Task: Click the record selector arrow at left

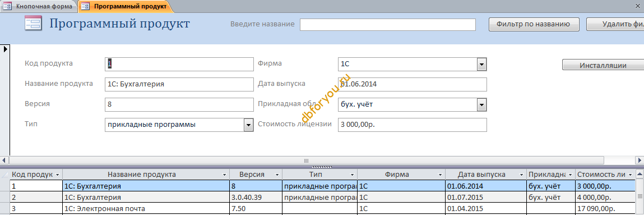Action: pyautogui.click(x=6, y=49)
